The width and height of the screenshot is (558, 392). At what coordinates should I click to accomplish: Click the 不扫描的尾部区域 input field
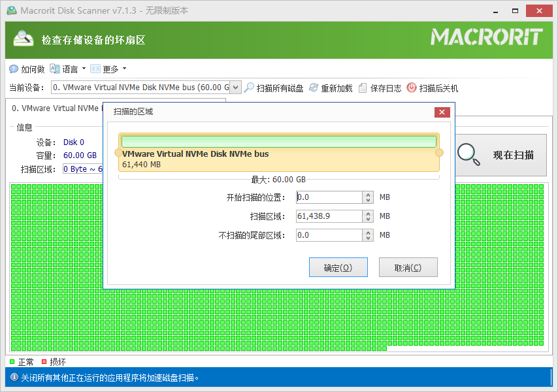pyautogui.click(x=329, y=235)
